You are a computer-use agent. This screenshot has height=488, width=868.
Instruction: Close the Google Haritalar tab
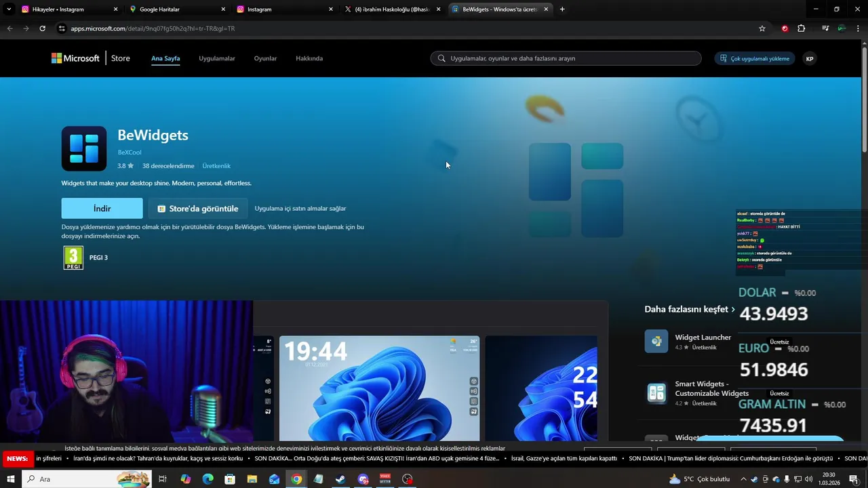click(223, 9)
